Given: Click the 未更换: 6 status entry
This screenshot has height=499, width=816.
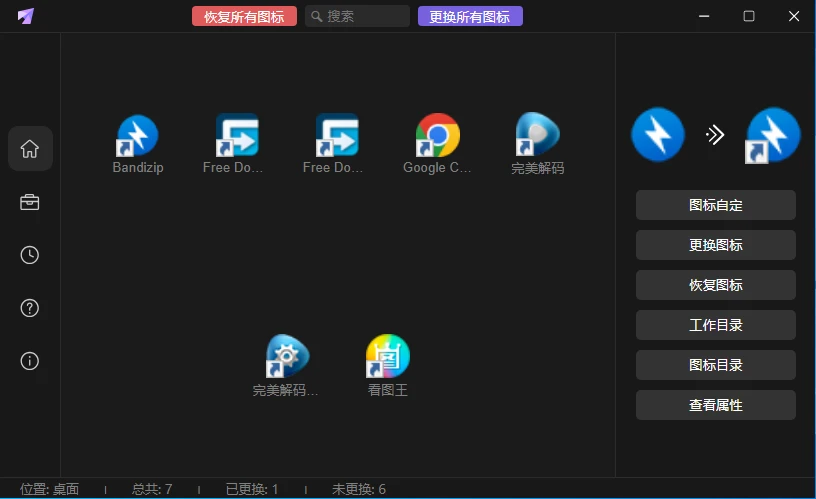Looking at the screenshot, I should pyautogui.click(x=359, y=489).
